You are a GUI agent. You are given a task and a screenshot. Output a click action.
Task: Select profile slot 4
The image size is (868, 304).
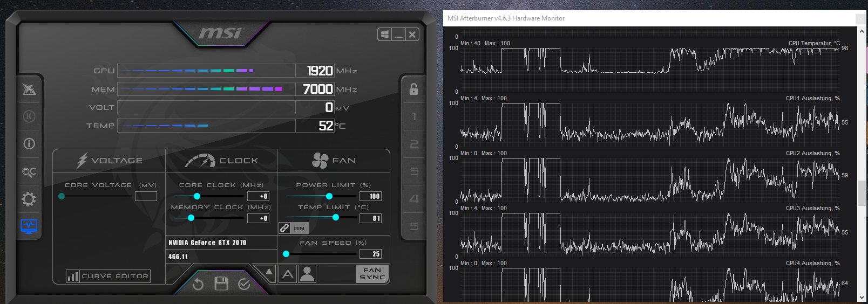[414, 199]
